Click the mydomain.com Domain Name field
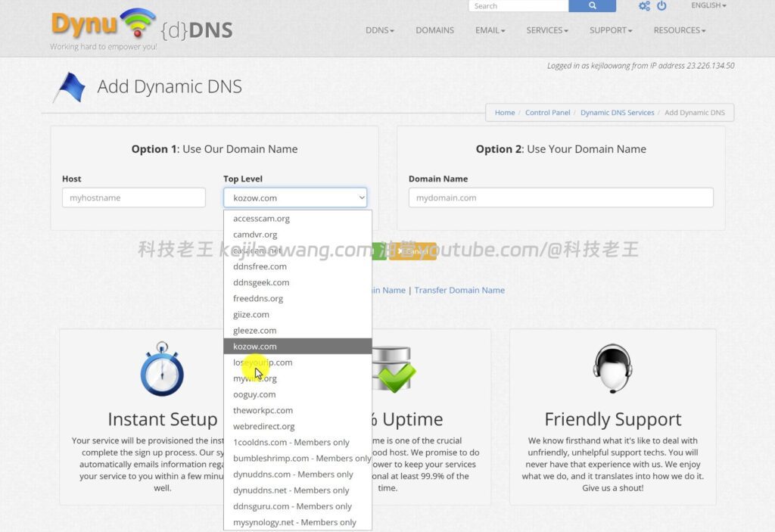 pos(561,197)
